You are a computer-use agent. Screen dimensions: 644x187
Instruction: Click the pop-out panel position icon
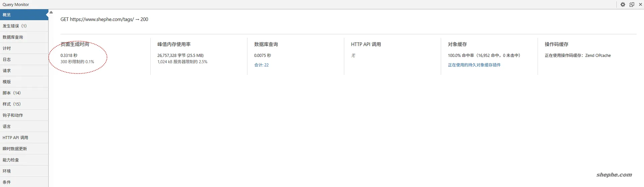(632, 5)
